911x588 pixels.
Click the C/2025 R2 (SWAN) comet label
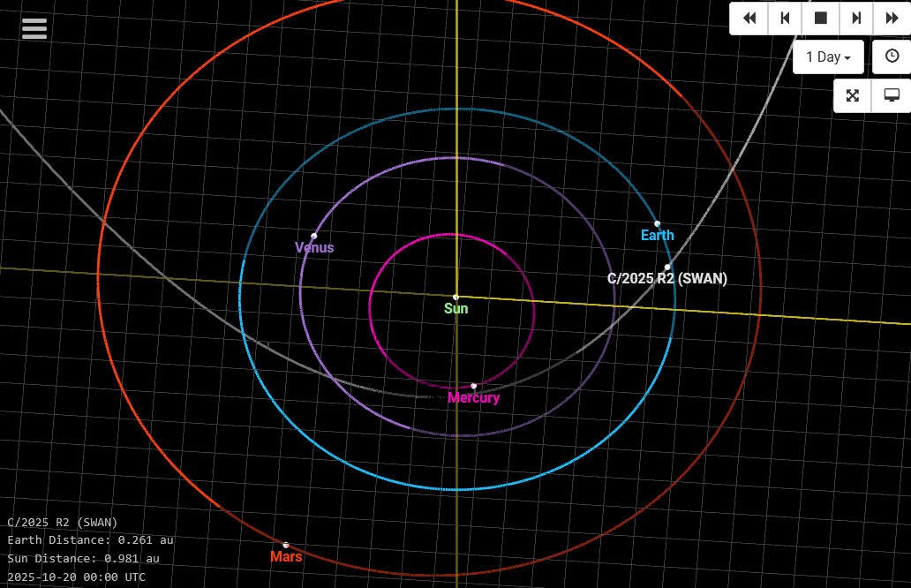click(667, 279)
